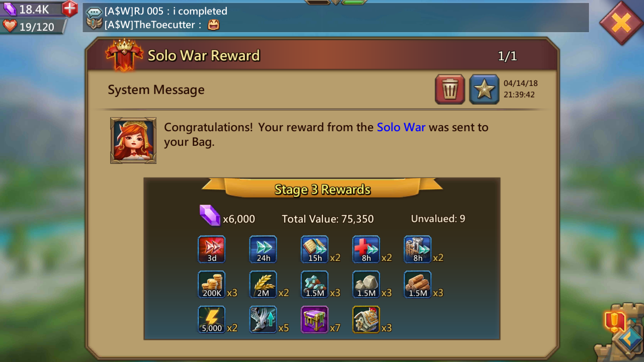Tap the 15h research speed up icon

(x=315, y=249)
